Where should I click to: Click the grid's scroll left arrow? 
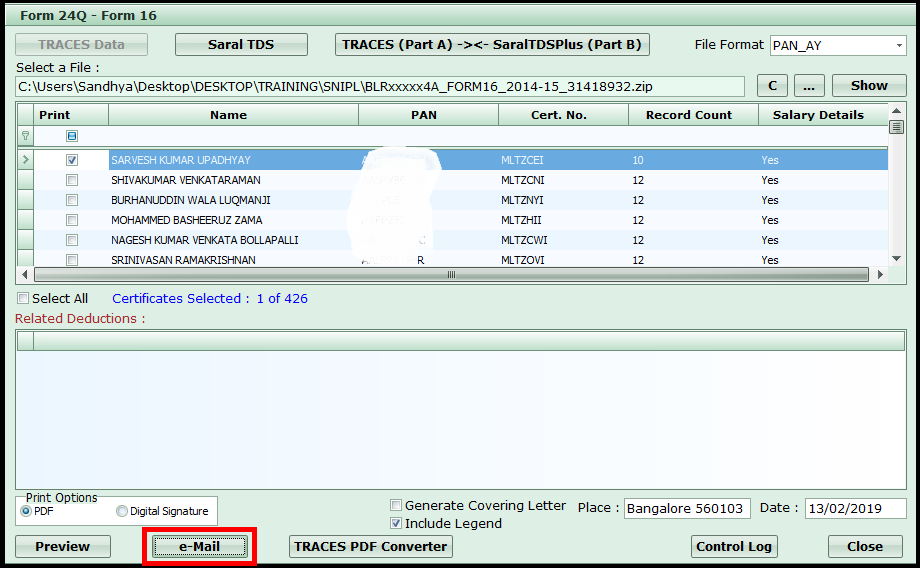(24, 275)
